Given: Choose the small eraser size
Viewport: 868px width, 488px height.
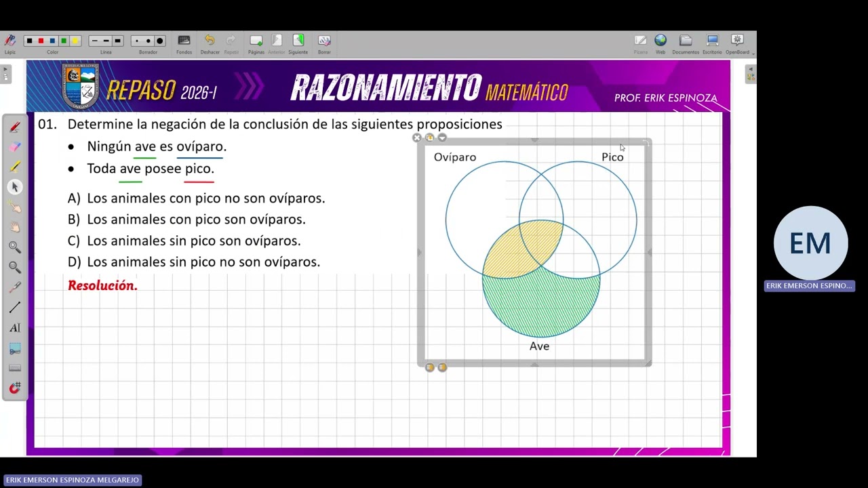Looking at the screenshot, I should point(136,41).
